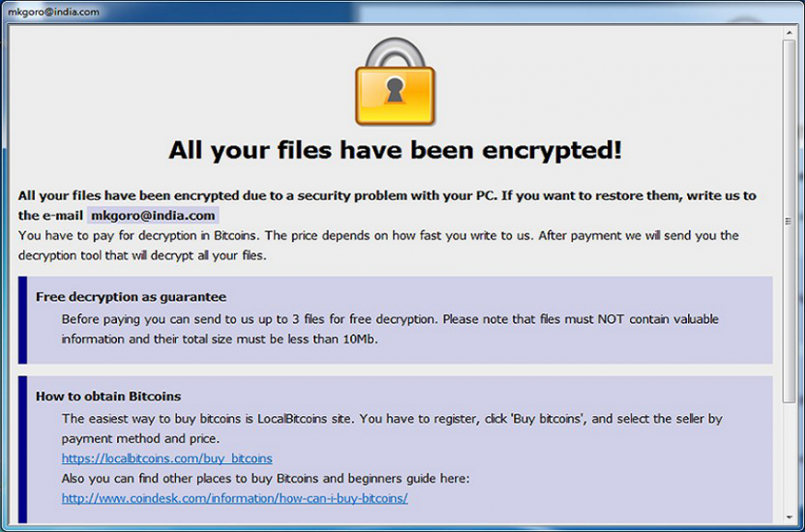Click the 'Free decryption as guarantee' heading
Viewport: 805px width, 532px height.
click(x=131, y=297)
